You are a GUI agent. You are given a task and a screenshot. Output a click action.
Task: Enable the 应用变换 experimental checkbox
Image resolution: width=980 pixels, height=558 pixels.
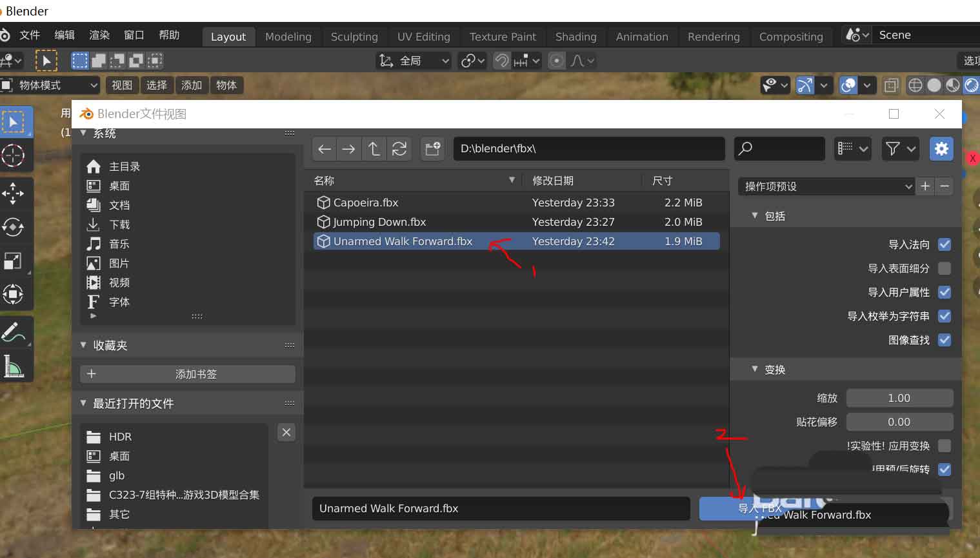coord(945,446)
